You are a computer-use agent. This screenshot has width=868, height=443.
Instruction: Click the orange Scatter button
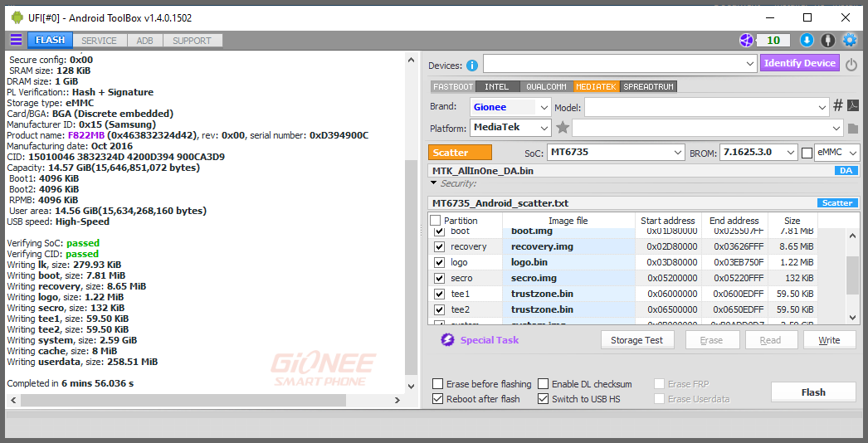460,153
